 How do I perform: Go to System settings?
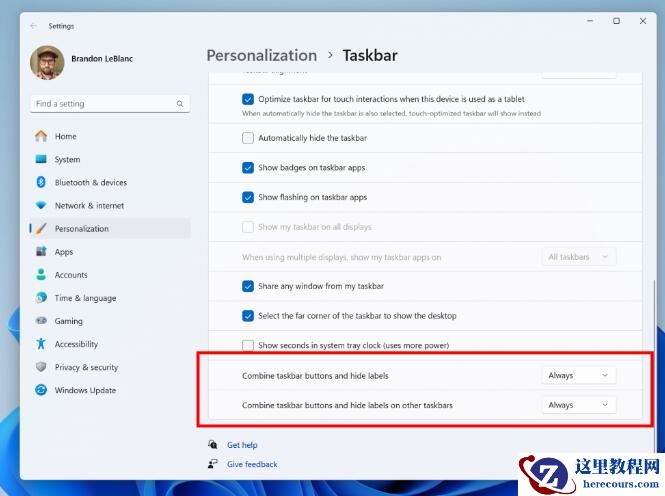(110, 159)
